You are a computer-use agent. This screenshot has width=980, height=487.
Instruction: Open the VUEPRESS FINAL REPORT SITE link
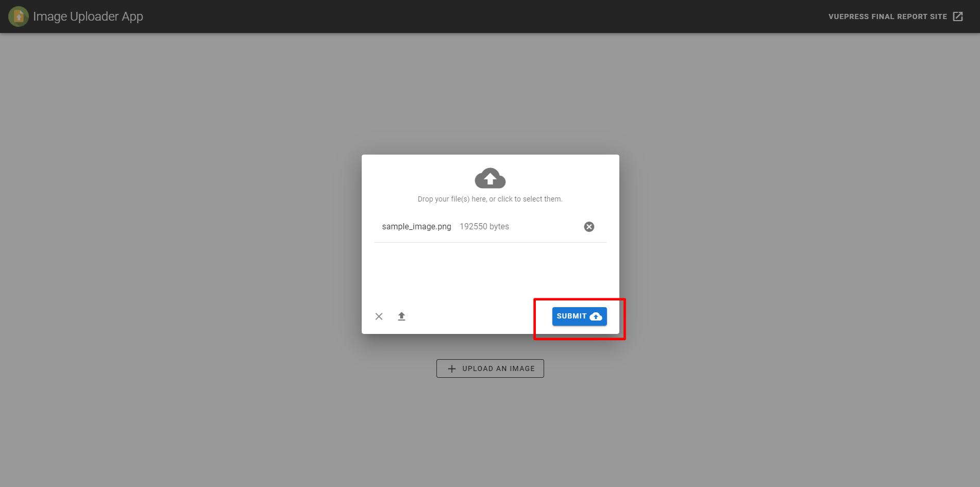click(889, 16)
